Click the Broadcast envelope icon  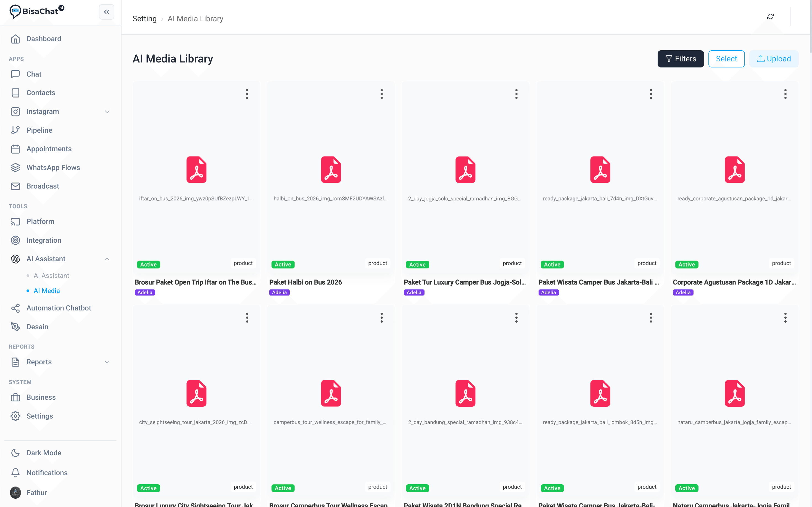(x=15, y=186)
